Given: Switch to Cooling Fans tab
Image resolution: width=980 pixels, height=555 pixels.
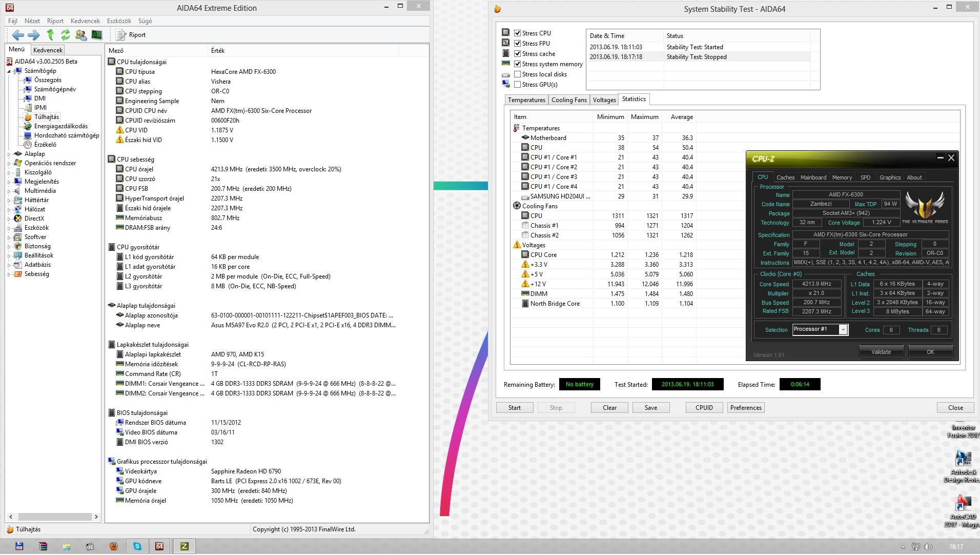Looking at the screenshot, I should pos(569,100).
